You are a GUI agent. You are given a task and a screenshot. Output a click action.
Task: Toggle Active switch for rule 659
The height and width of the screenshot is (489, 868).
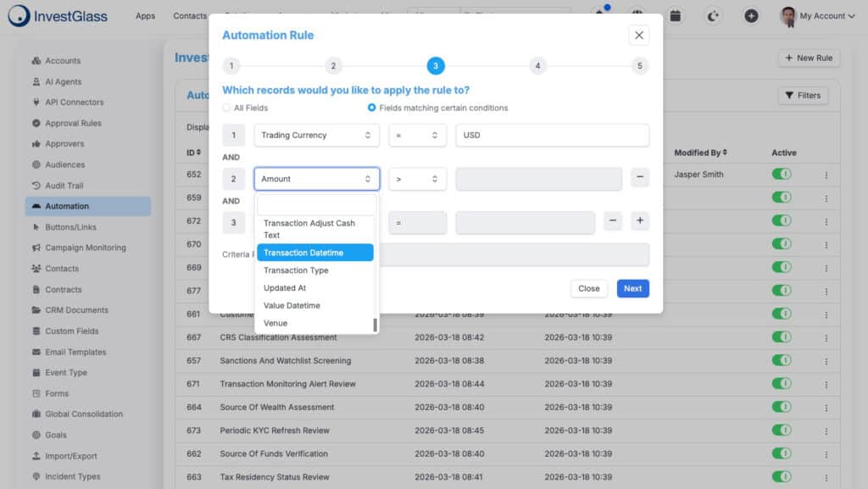pos(782,197)
